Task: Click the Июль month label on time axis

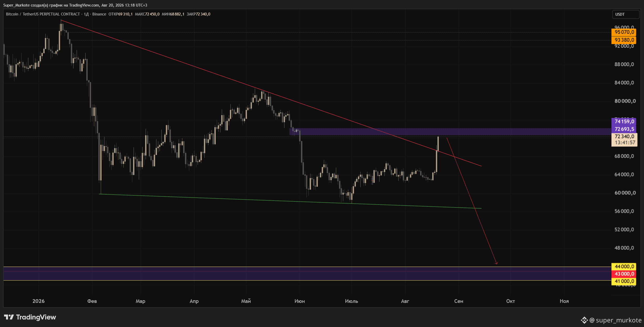Action: (x=351, y=301)
